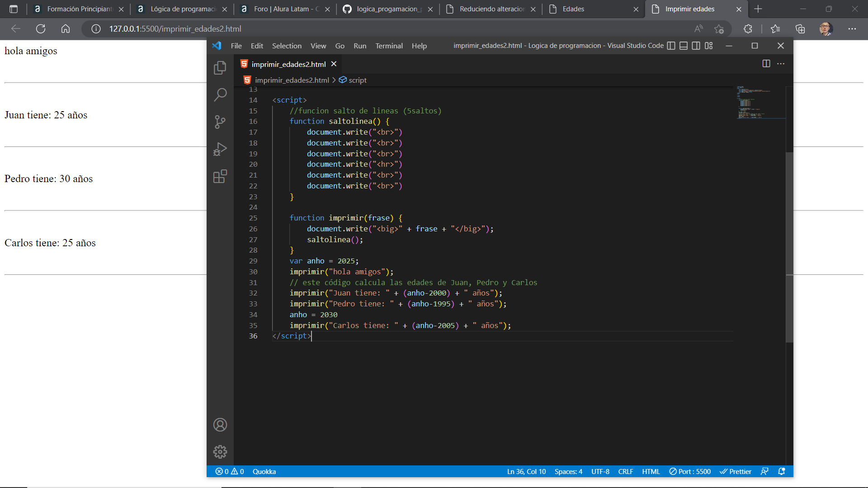Click the browser address bar URL
The image size is (868, 488).
175,29
